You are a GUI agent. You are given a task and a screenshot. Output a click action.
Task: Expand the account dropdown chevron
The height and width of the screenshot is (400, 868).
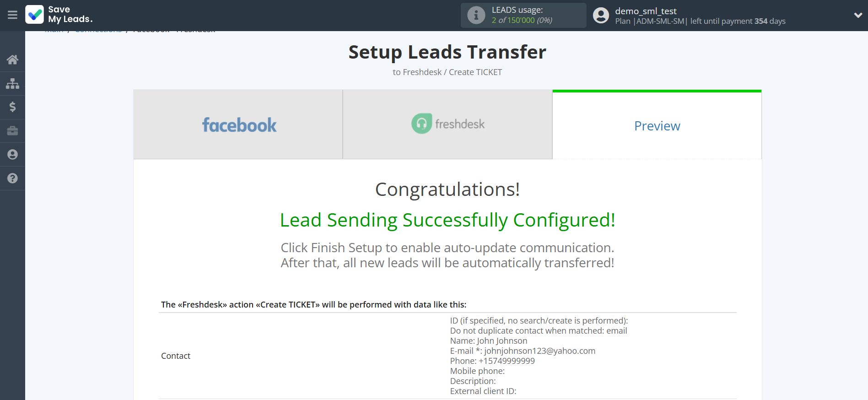(857, 16)
